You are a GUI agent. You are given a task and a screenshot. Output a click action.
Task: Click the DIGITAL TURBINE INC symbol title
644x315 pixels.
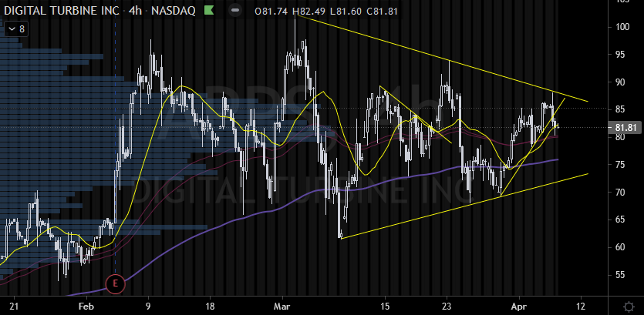(62, 11)
